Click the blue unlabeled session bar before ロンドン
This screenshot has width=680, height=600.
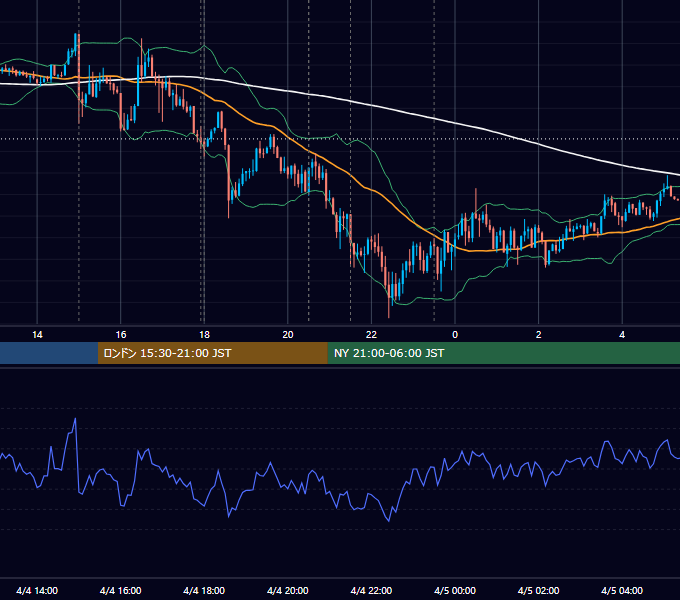coord(49,353)
